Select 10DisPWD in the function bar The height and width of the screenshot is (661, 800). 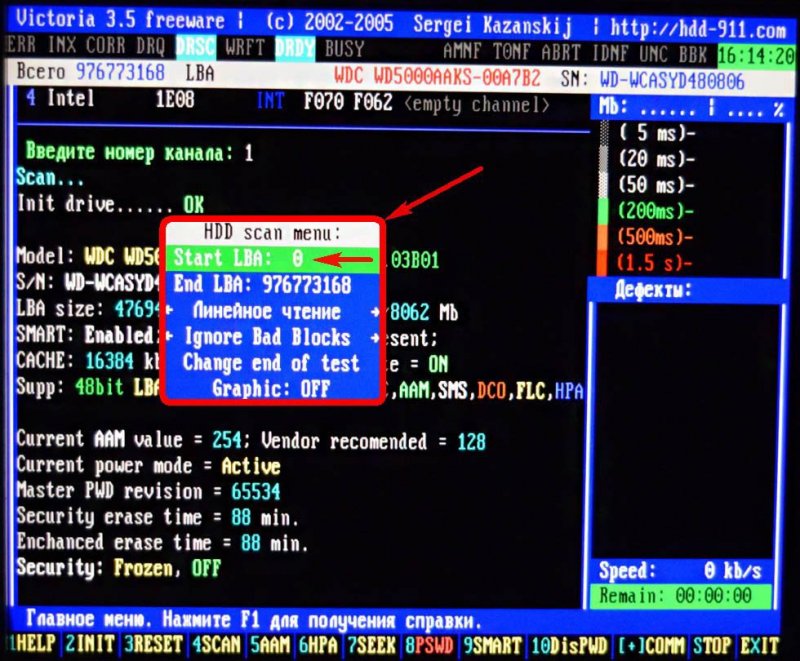[569, 646]
